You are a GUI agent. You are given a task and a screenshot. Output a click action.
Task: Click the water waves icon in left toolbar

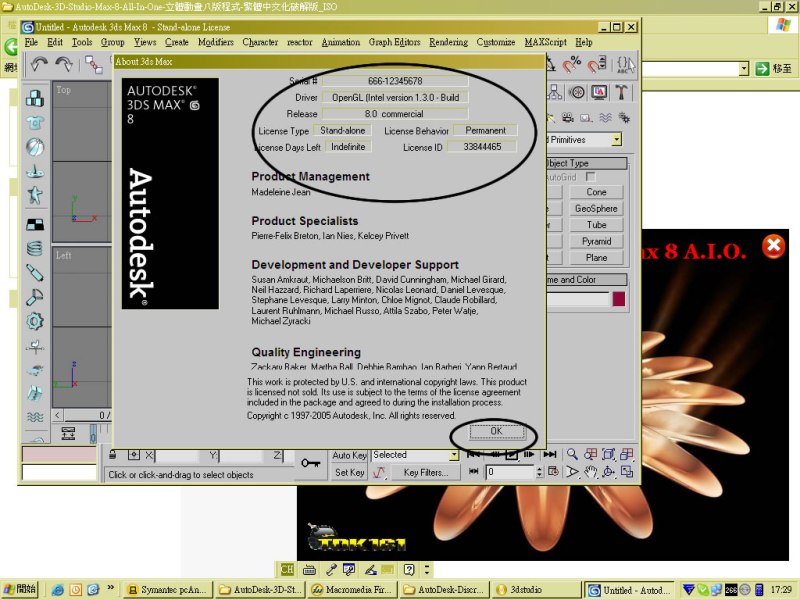click(x=35, y=417)
